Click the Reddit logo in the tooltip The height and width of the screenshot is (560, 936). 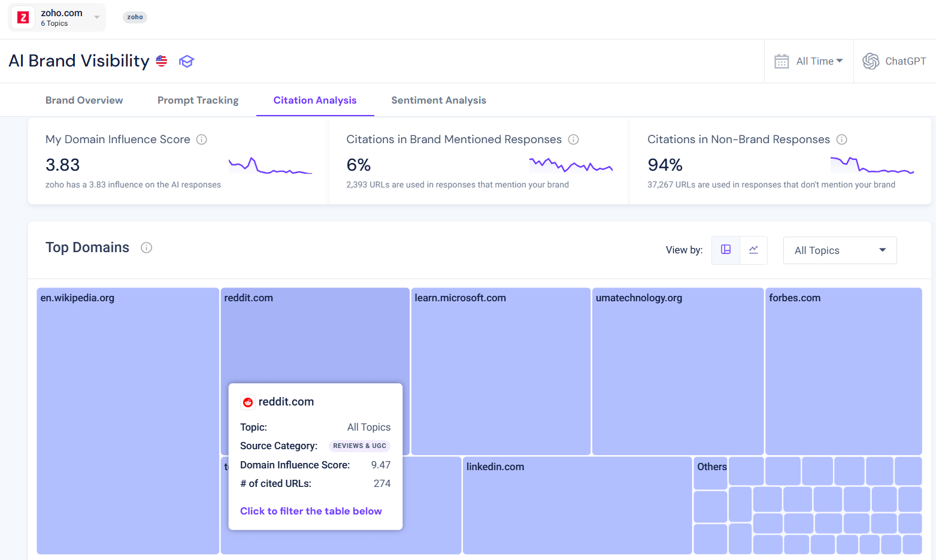click(x=248, y=402)
